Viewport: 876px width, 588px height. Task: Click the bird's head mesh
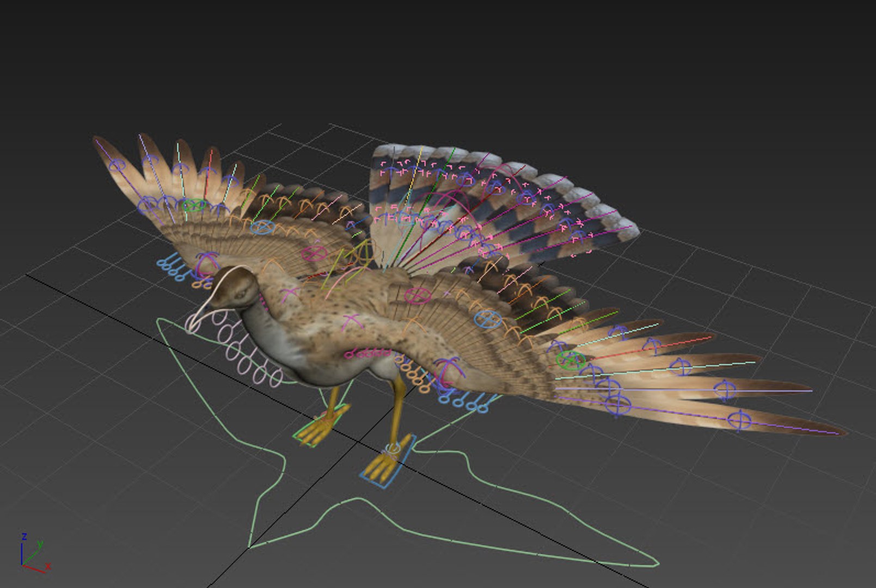pos(235,287)
